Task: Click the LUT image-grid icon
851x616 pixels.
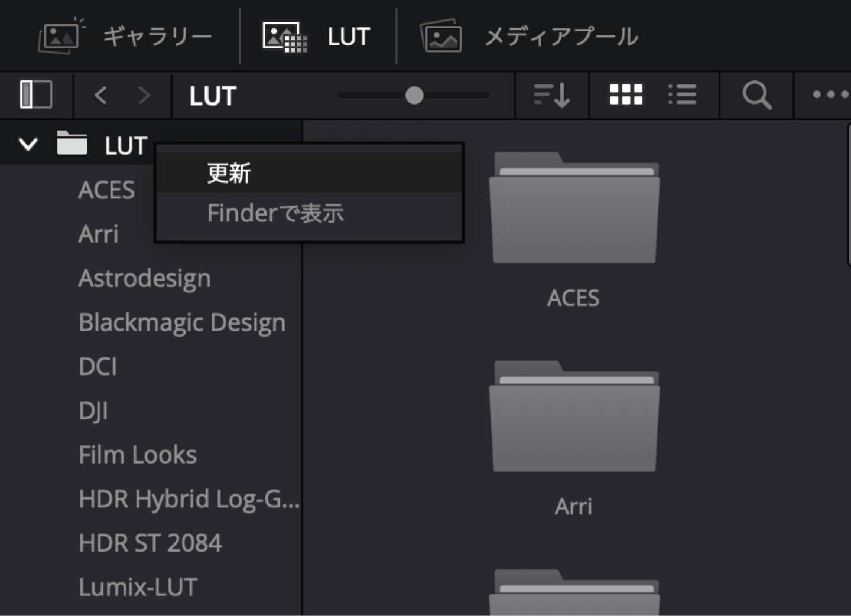Action: (285, 37)
